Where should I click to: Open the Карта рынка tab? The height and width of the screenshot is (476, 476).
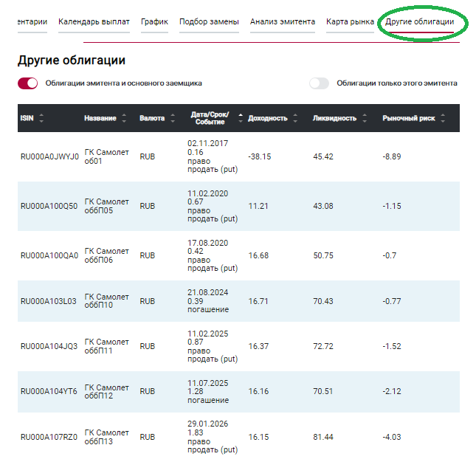click(350, 22)
